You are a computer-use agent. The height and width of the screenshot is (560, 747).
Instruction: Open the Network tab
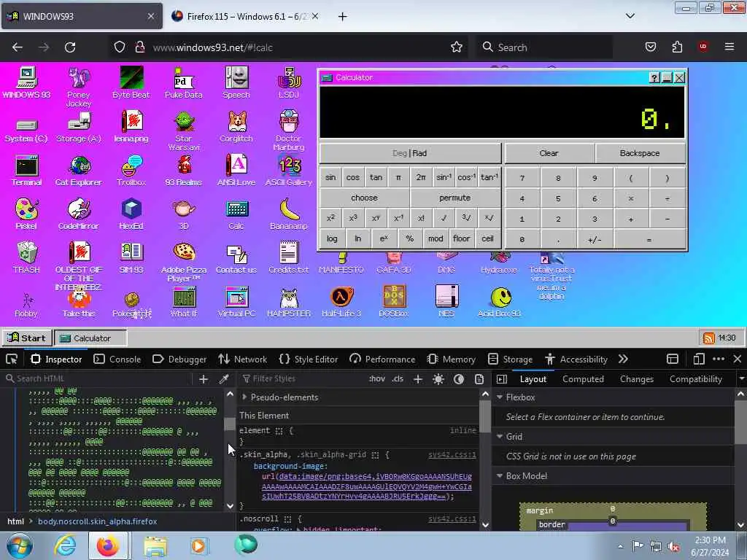242,359
